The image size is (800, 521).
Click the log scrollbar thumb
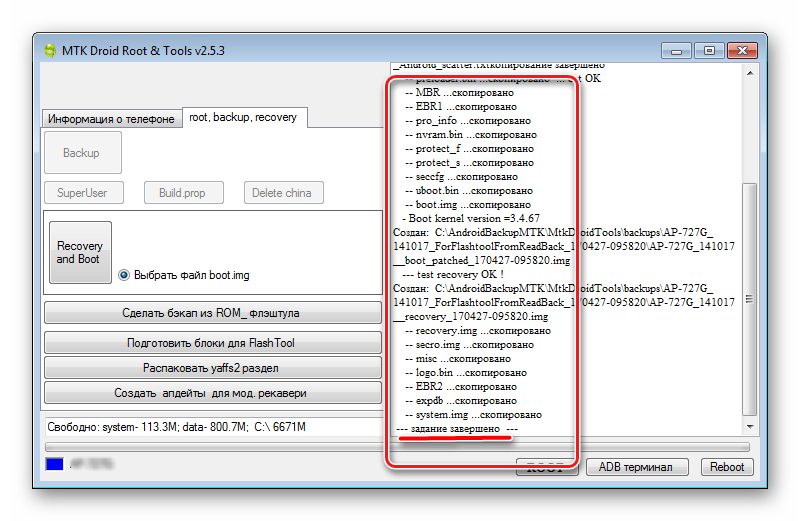tap(749, 299)
